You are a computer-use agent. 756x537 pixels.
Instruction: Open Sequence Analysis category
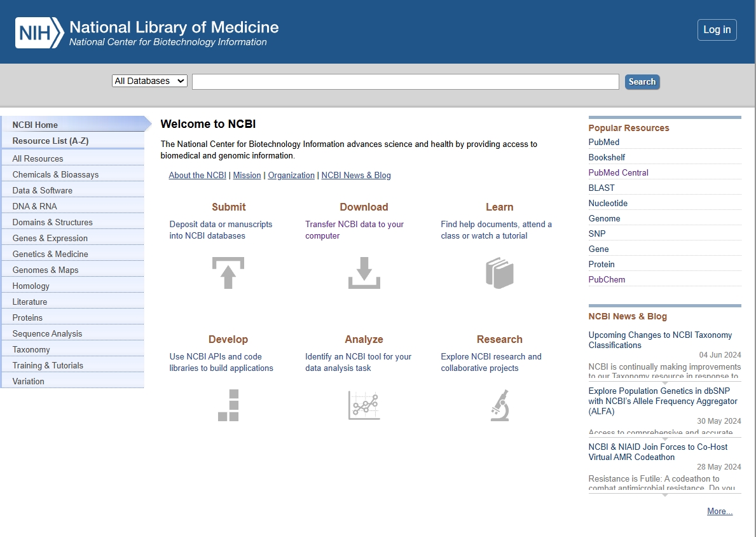[72, 334]
